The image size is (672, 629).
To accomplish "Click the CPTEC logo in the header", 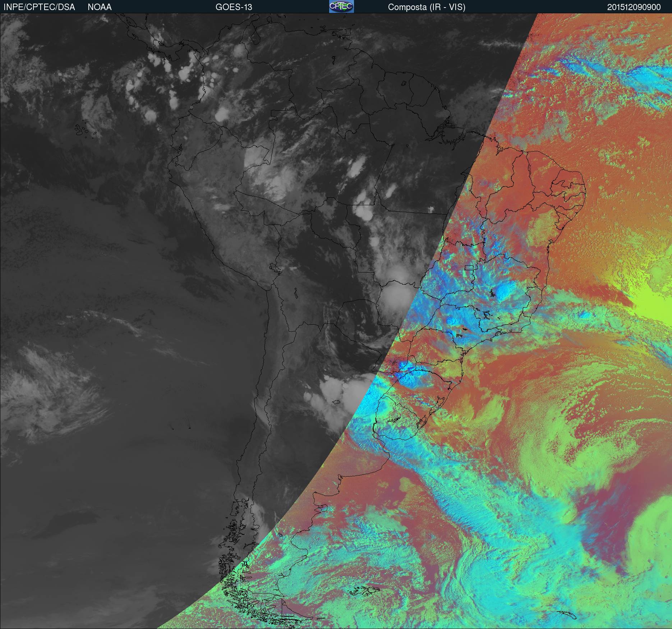I will (x=341, y=6).
